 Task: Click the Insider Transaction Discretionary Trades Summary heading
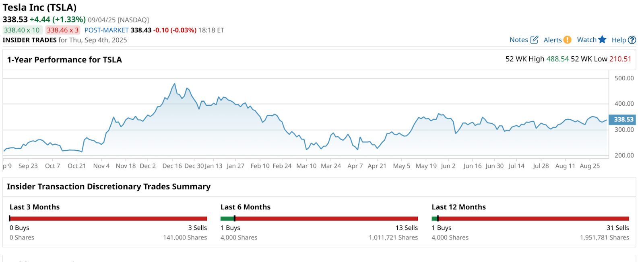click(x=109, y=187)
